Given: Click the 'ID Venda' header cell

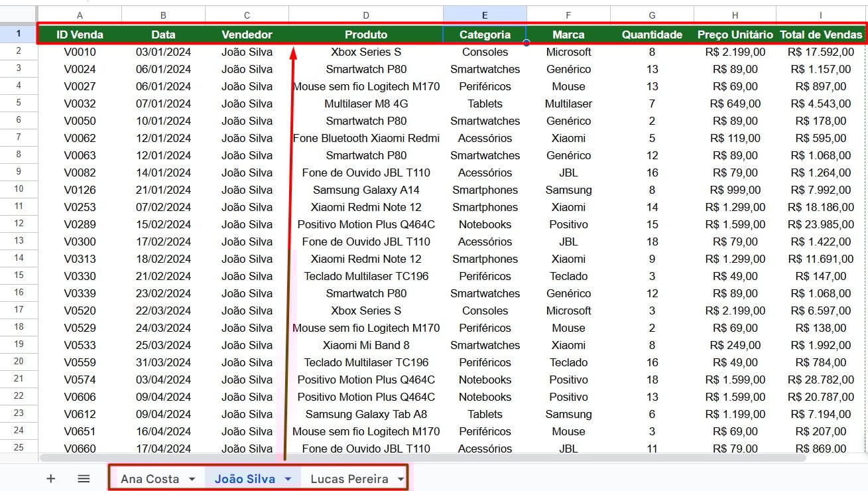Looking at the screenshot, I should pos(80,35).
